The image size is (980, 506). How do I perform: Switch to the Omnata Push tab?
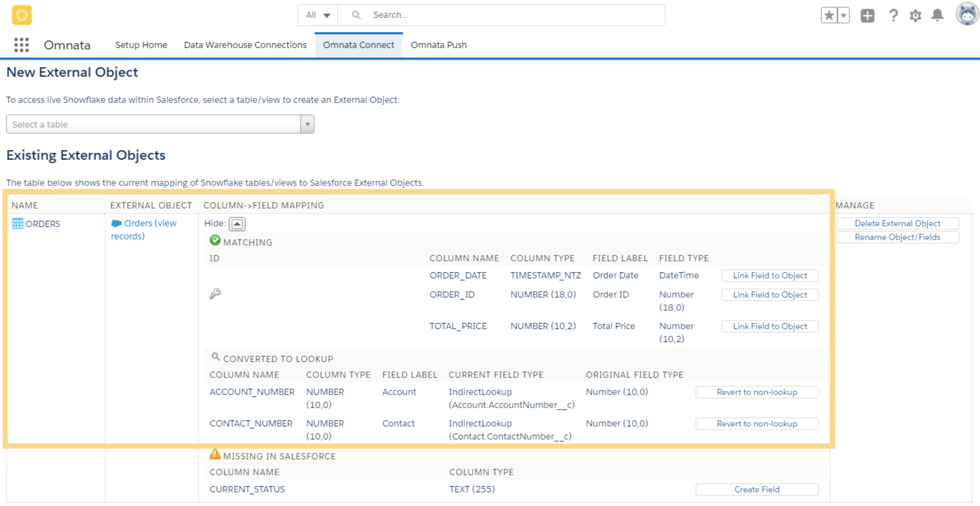pos(438,45)
